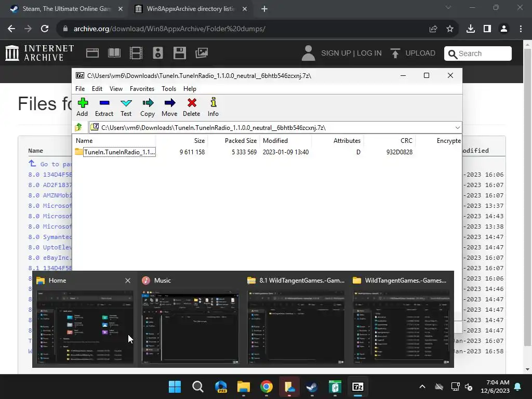532x399 pixels.
Task: Open the Home File Explorer preview thumbnail
Action: click(85, 327)
